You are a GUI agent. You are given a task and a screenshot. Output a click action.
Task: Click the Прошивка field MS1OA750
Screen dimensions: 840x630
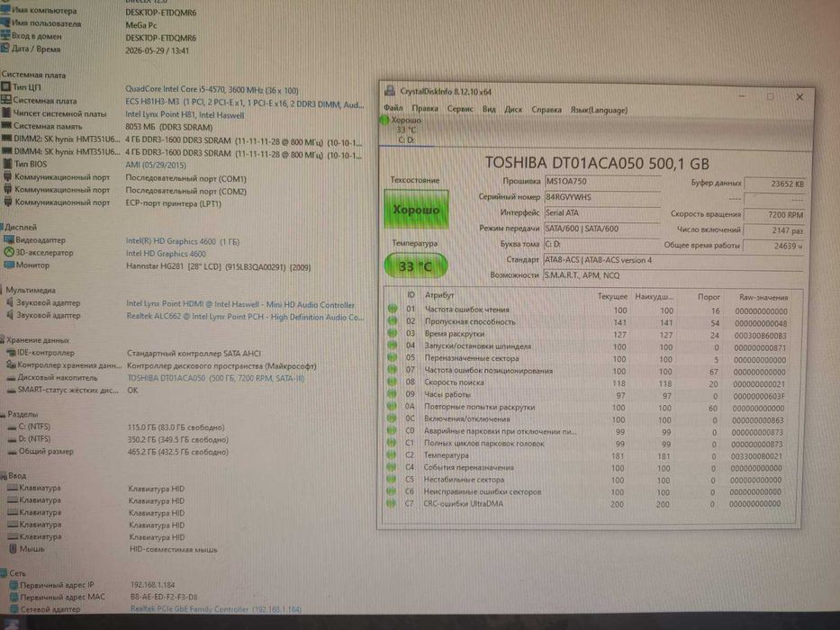602,181
